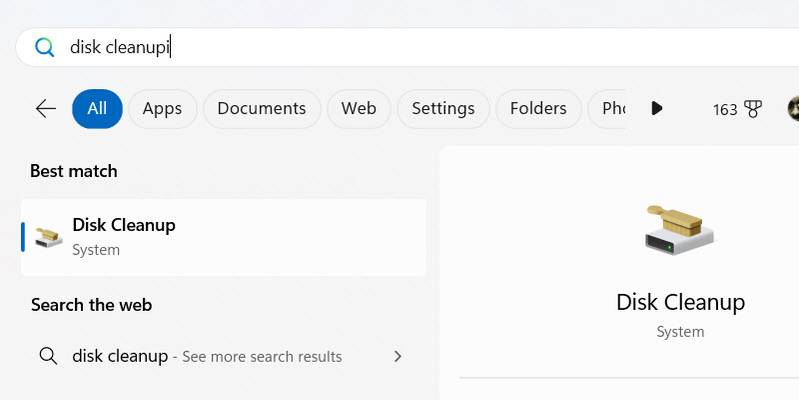Click the back arrow icon
Viewport: 799px width, 400px height.
pyautogui.click(x=45, y=108)
